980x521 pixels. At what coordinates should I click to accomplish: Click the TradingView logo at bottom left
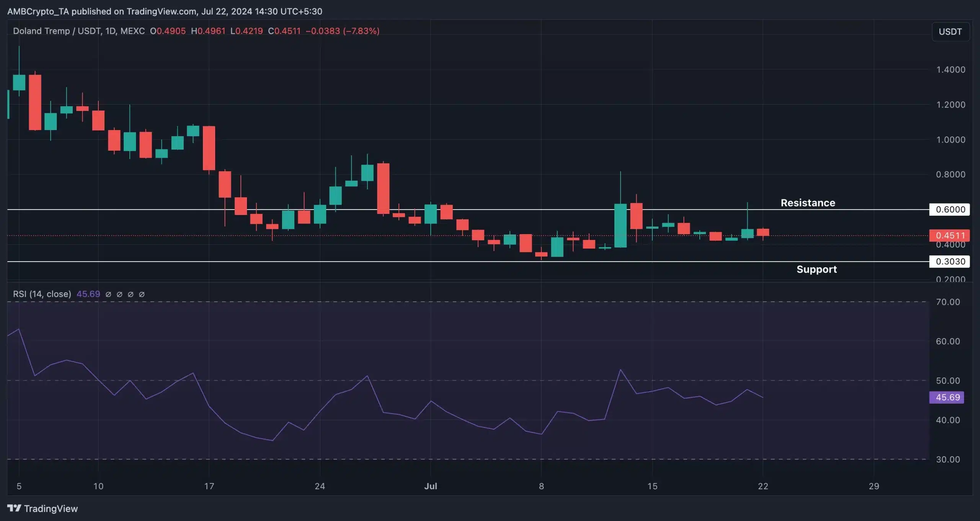[x=42, y=508]
